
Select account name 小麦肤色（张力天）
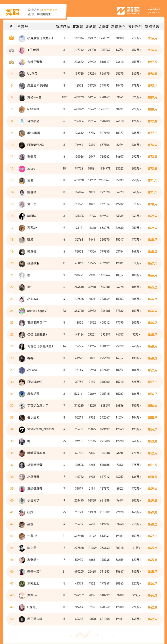40,38
